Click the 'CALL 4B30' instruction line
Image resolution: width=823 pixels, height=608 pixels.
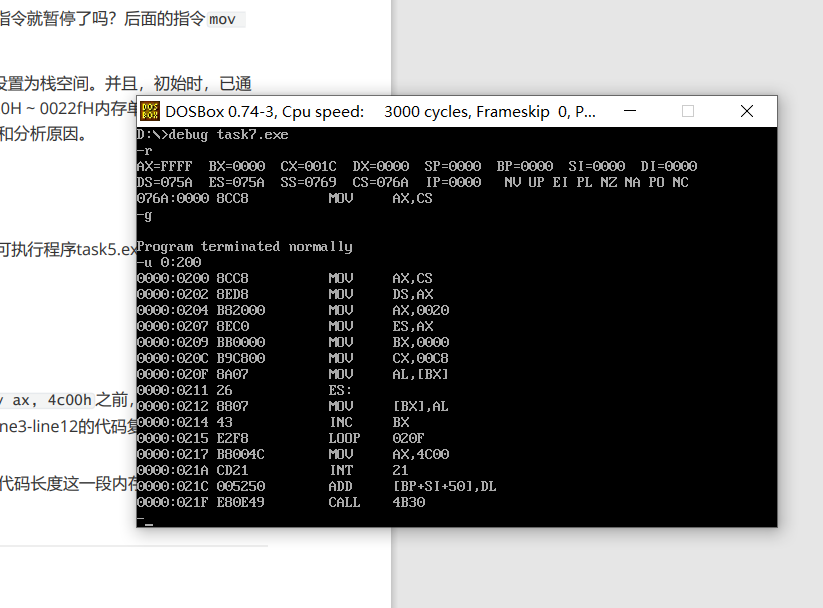point(281,502)
